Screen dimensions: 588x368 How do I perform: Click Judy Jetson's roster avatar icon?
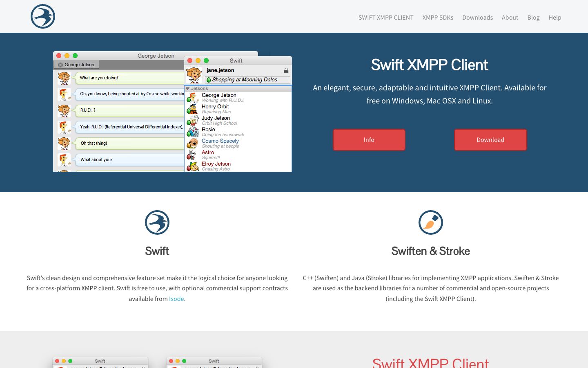(193, 120)
